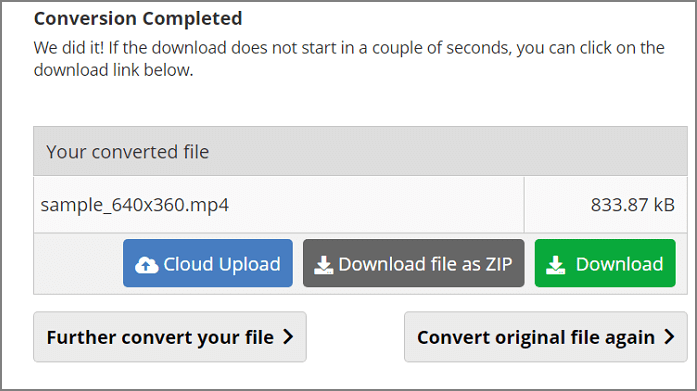This screenshot has height=391, width=697.
Task: Click the cloud icon on Cloud Upload
Action: pyautogui.click(x=146, y=265)
